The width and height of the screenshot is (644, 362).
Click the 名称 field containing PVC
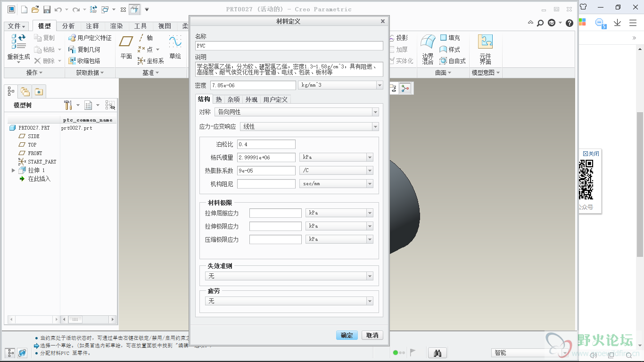tap(289, 46)
